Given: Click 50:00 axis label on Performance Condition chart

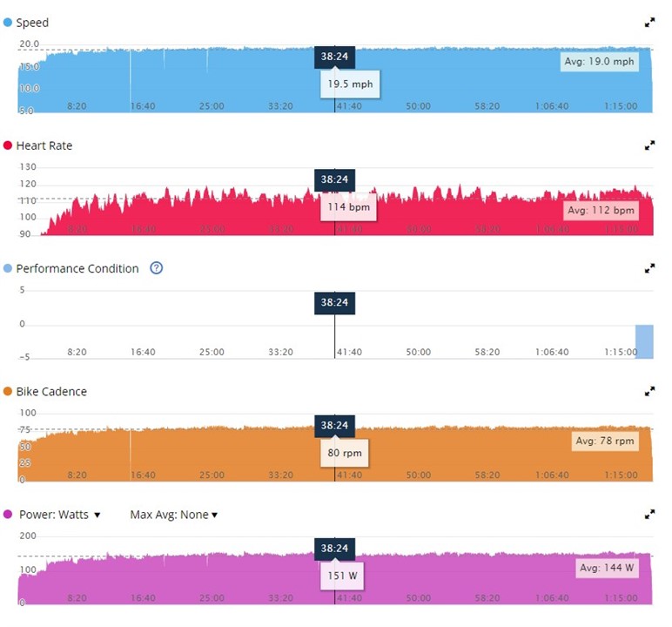Looking at the screenshot, I should coord(419,352).
